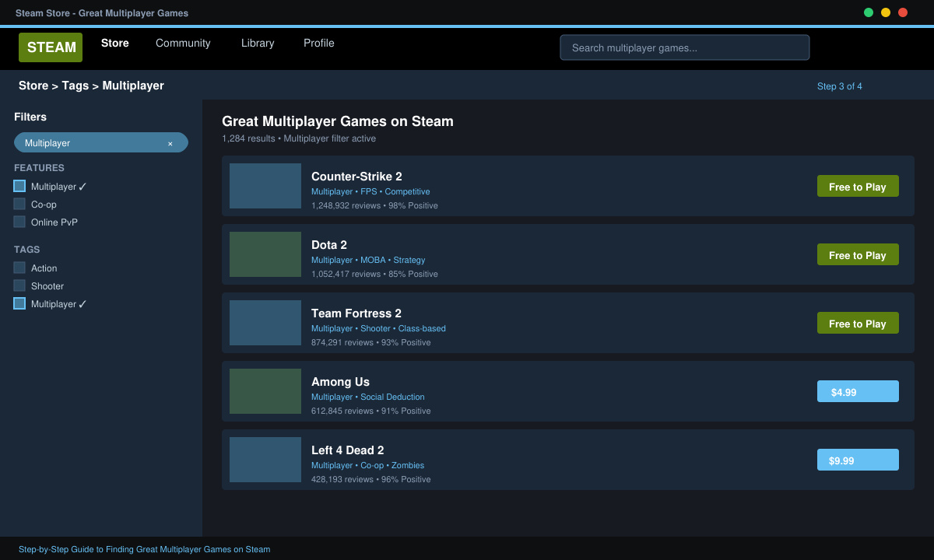
Task: Open the Dota 2 thumbnail
Action: pos(265,254)
